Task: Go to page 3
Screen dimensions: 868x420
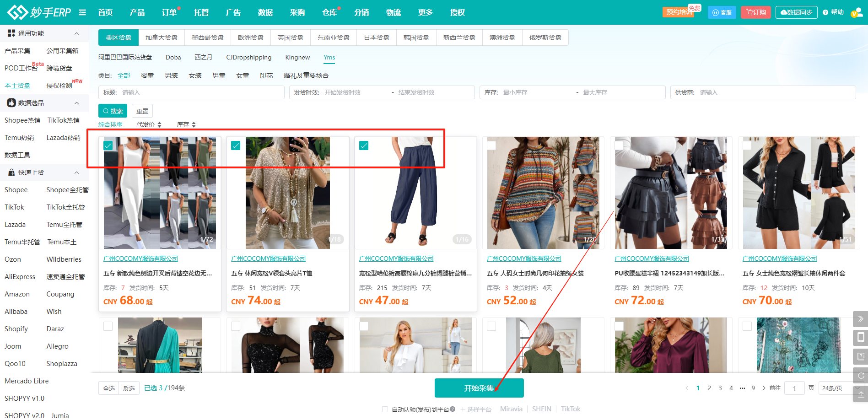Action: (x=720, y=388)
